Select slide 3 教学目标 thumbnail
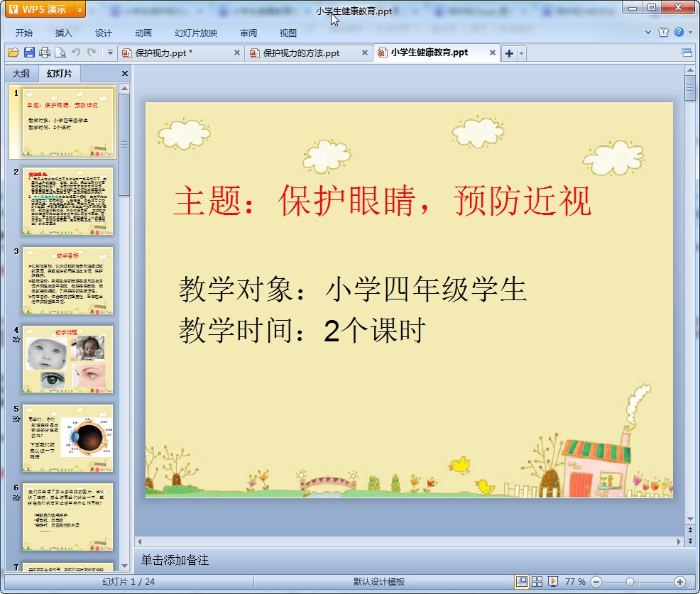Viewport: 700px width, 594px height. (x=68, y=281)
